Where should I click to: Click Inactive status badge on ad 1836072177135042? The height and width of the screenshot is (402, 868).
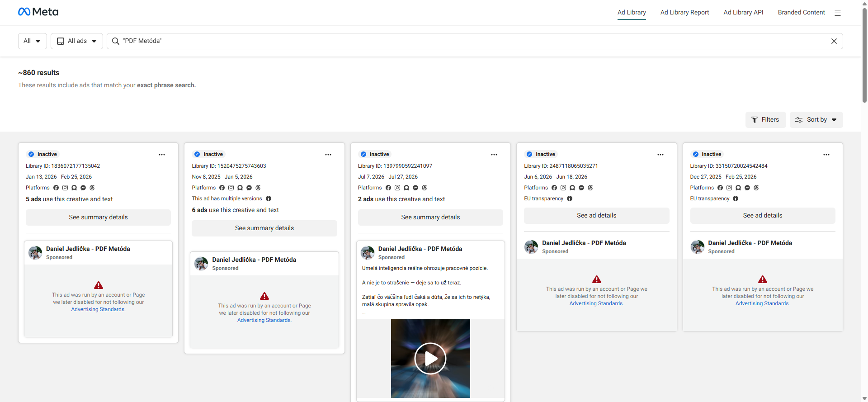pyautogui.click(x=43, y=154)
